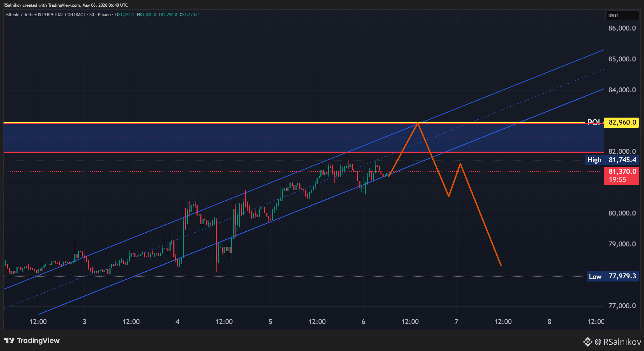Click the @ RSalnikov author text
This screenshot has width=644, height=351.
[618, 342]
